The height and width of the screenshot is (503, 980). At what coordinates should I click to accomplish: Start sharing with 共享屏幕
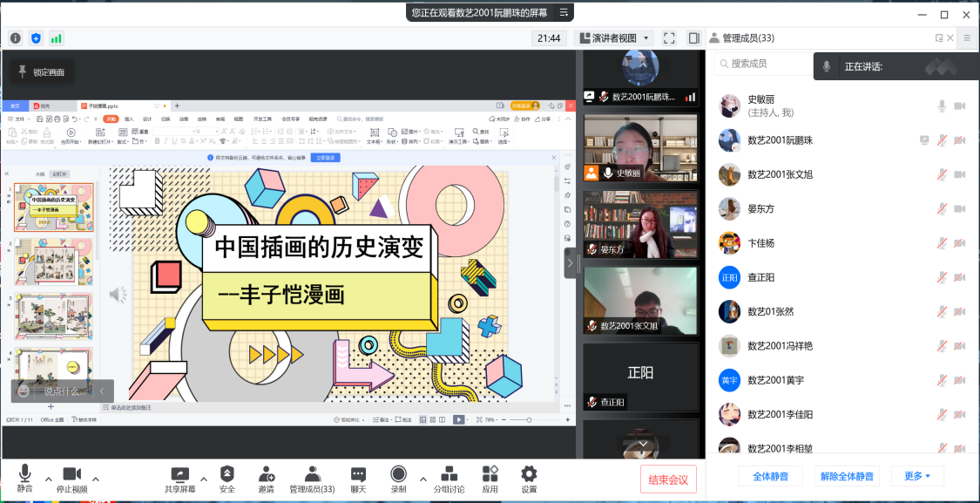coord(180,479)
